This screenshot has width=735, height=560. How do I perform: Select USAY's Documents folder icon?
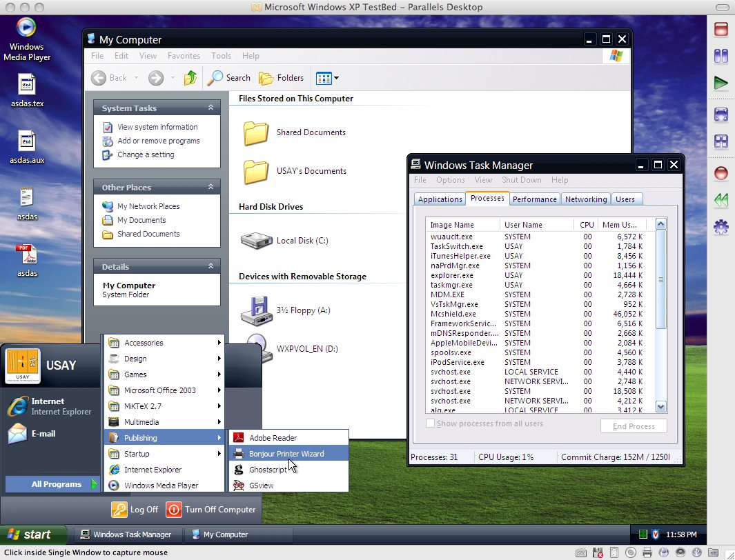[256, 171]
